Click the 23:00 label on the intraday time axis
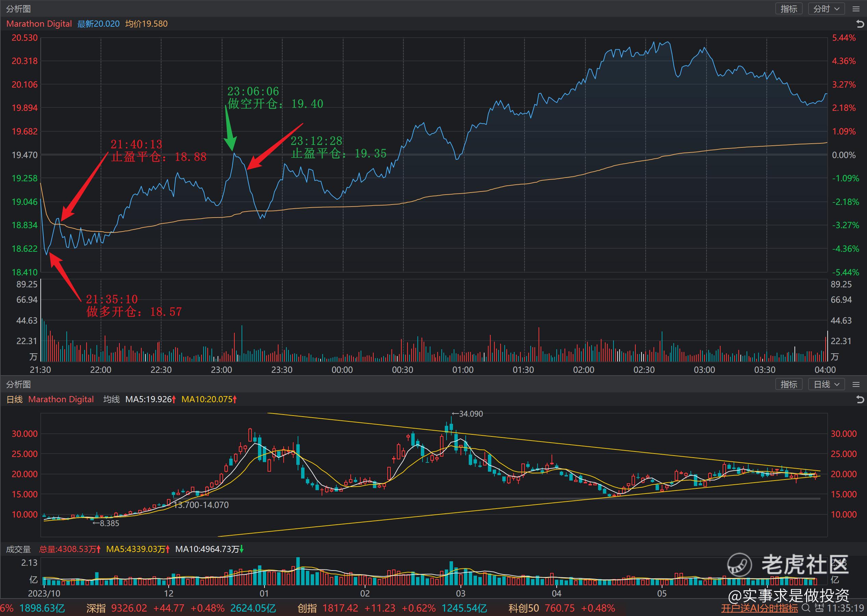The width and height of the screenshot is (867, 616). click(222, 370)
